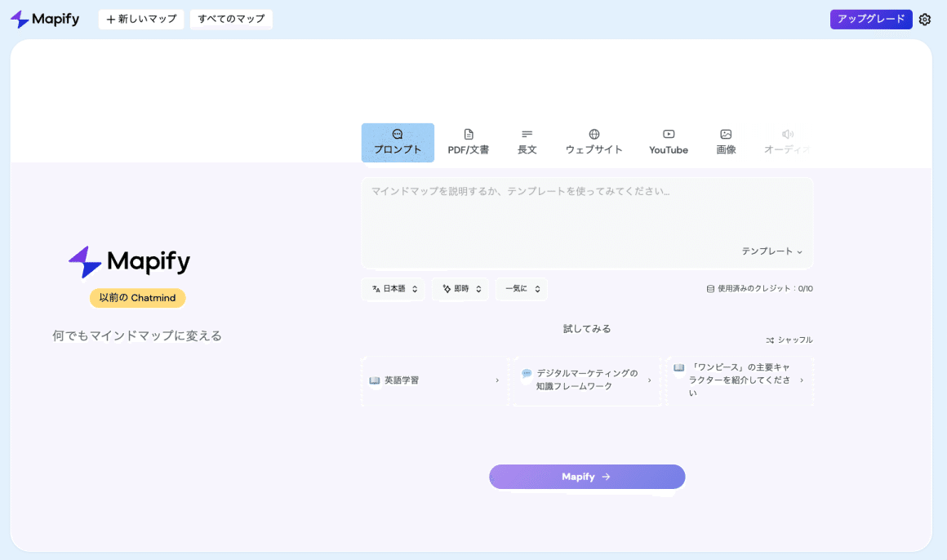Expand the テンプレート dropdown
Screen dimensions: 947x560
[771, 251]
